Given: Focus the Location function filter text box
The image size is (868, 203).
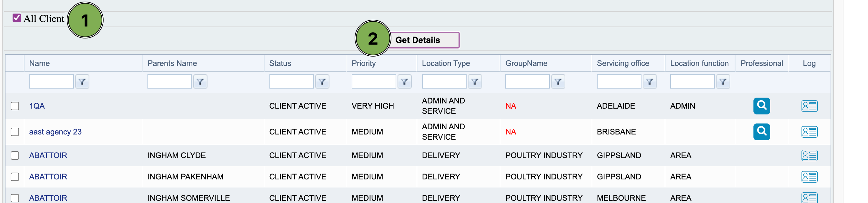Looking at the screenshot, I should (692, 82).
